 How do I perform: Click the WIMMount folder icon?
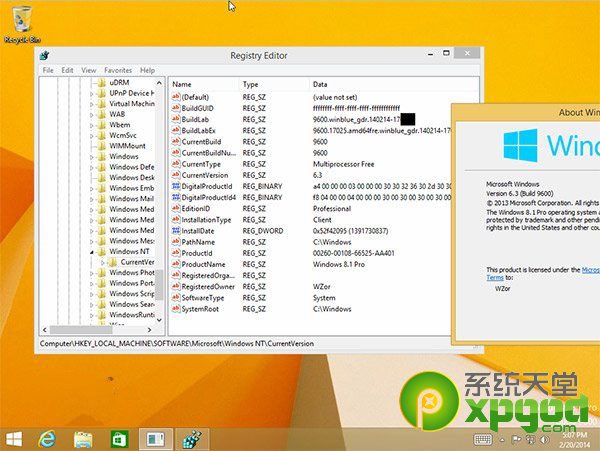pos(102,146)
